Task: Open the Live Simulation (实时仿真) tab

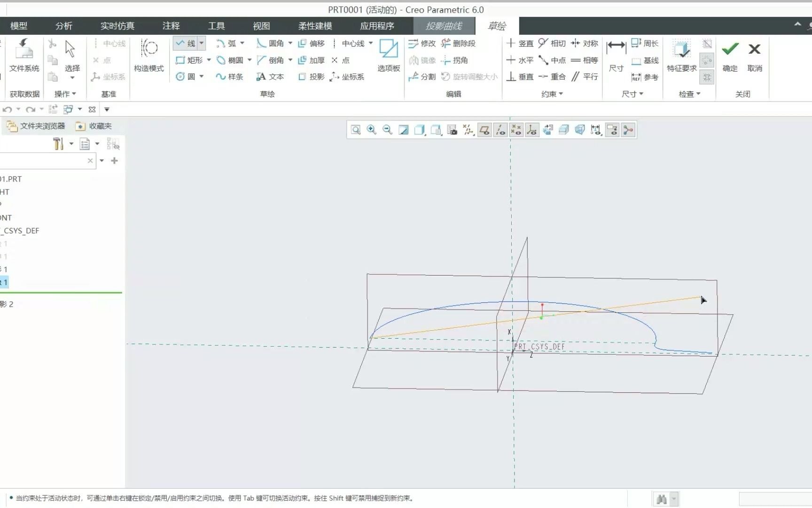Action: [117, 26]
